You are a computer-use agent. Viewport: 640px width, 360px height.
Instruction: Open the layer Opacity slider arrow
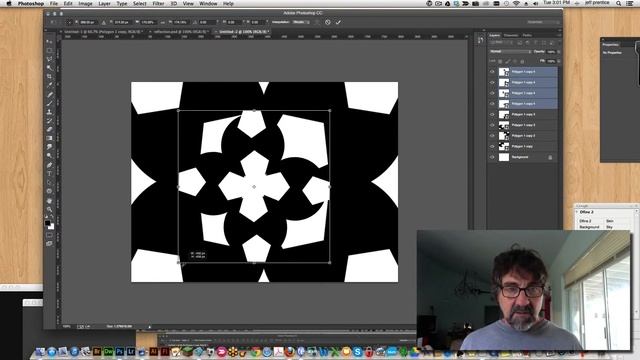click(558, 52)
